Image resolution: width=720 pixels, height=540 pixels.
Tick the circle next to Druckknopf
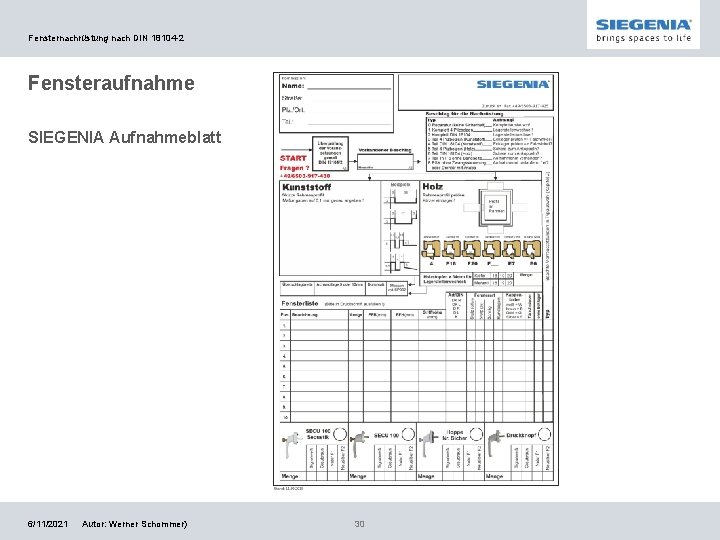[x=544, y=434]
